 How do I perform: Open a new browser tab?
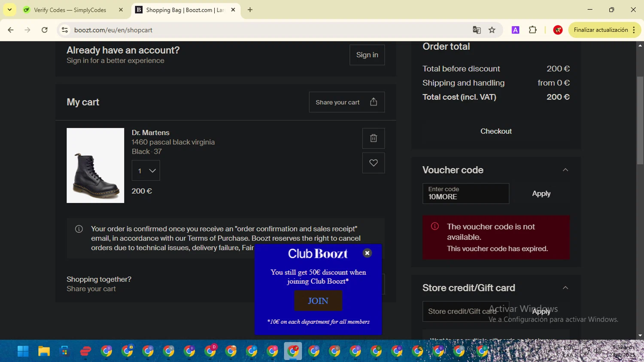(x=250, y=10)
